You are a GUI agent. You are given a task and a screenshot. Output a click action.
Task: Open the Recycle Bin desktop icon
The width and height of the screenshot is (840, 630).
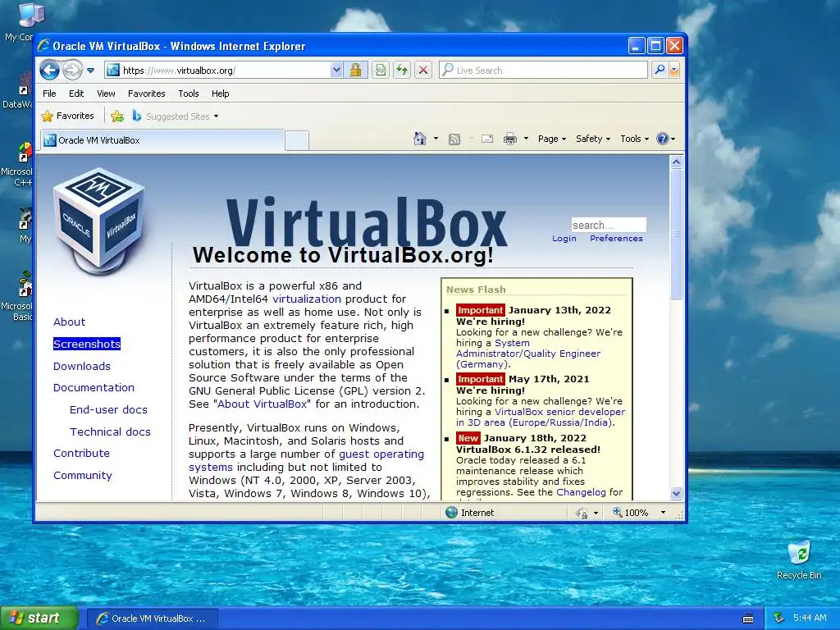coord(799,560)
